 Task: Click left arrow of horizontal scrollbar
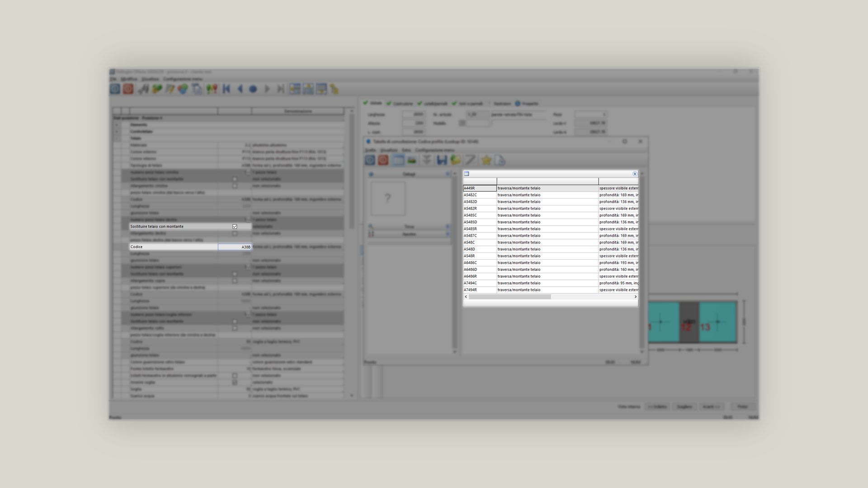pyautogui.click(x=466, y=297)
